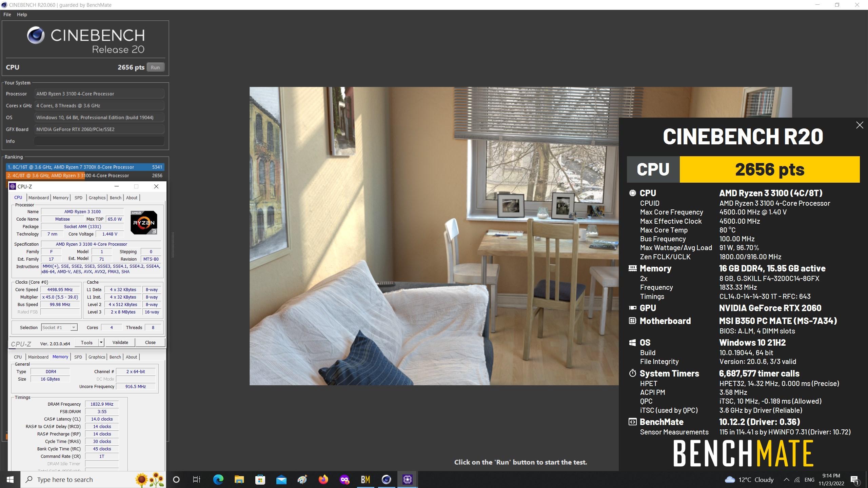Select Bench tab in lower CPU-Z panel
The image size is (868, 488).
(x=115, y=357)
